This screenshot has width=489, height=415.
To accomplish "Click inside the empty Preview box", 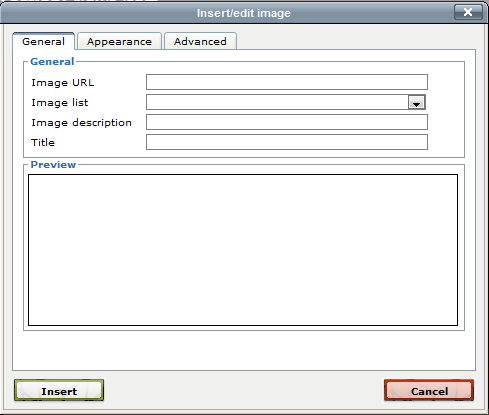I will [x=243, y=250].
